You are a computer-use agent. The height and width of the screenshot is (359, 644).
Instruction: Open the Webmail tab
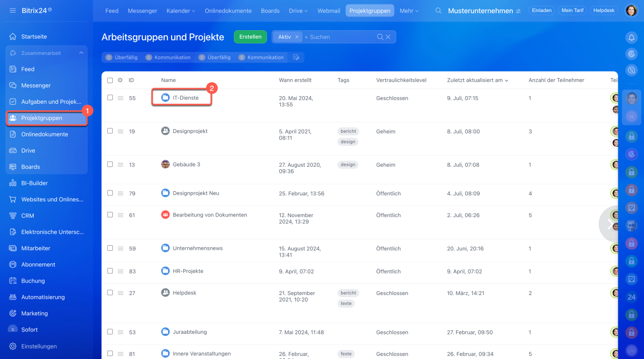[329, 11]
